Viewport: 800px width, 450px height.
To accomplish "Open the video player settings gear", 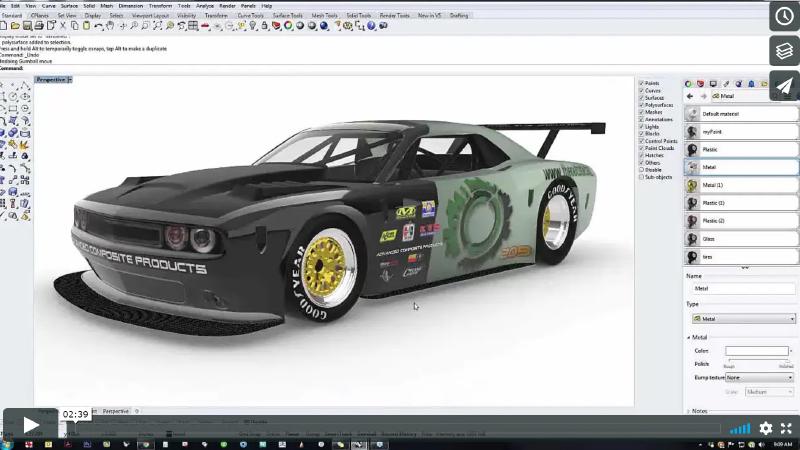I will tap(766, 428).
